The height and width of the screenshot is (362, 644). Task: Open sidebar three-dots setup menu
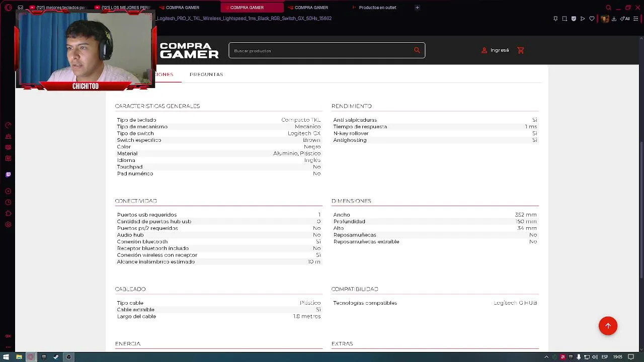[x=8, y=346]
